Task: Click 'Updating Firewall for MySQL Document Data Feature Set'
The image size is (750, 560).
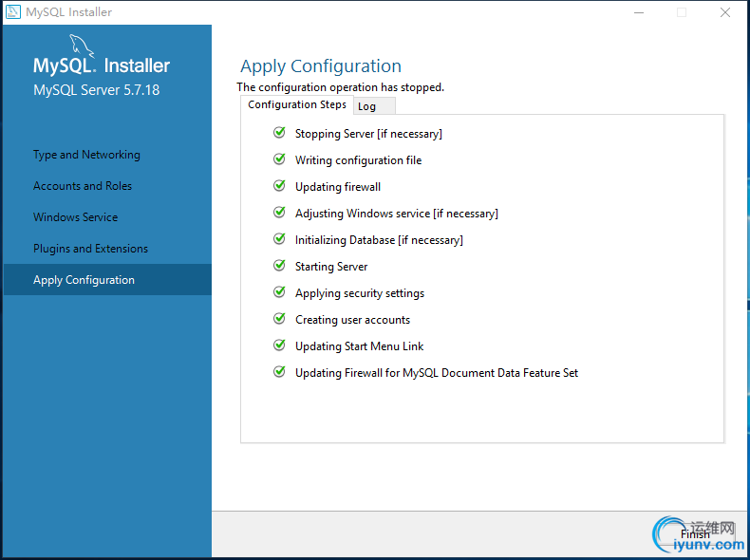Action: 436,373
